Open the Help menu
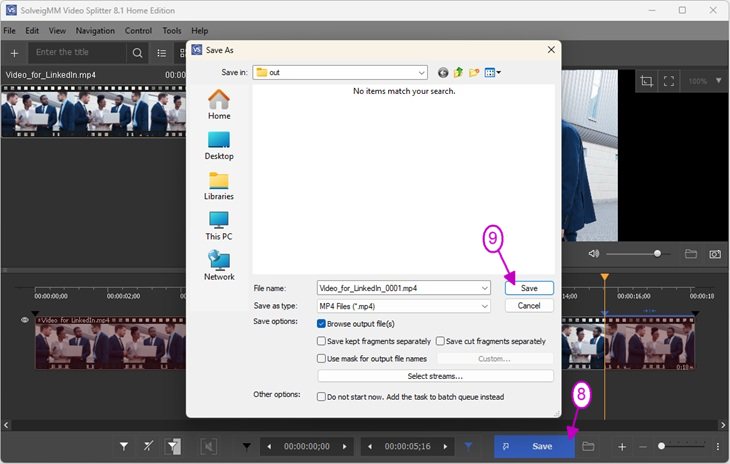 click(x=200, y=31)
